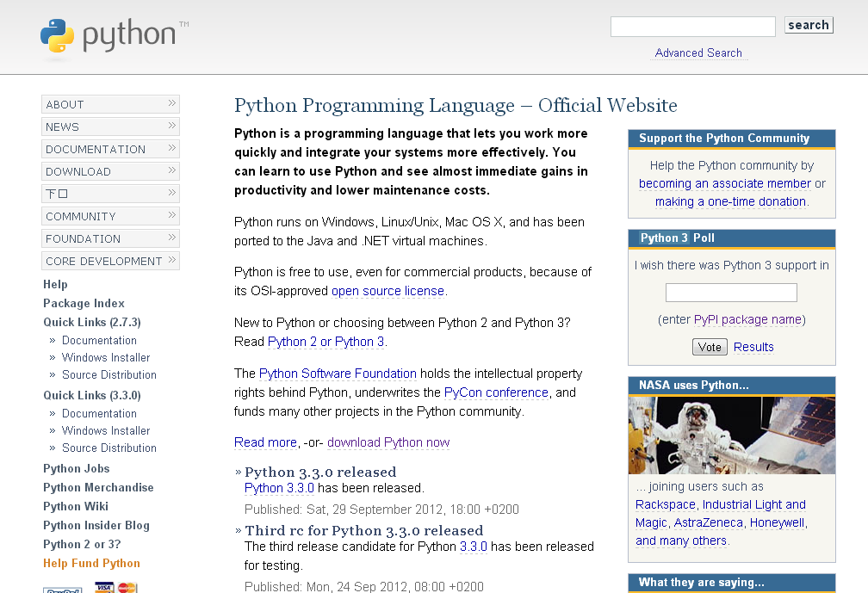Follow the download Python now link

[388, 442]
